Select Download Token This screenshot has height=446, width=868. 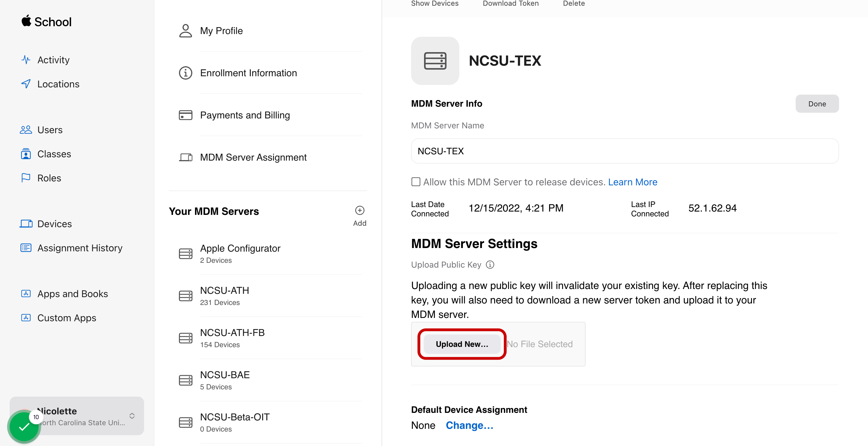point(511,4)
